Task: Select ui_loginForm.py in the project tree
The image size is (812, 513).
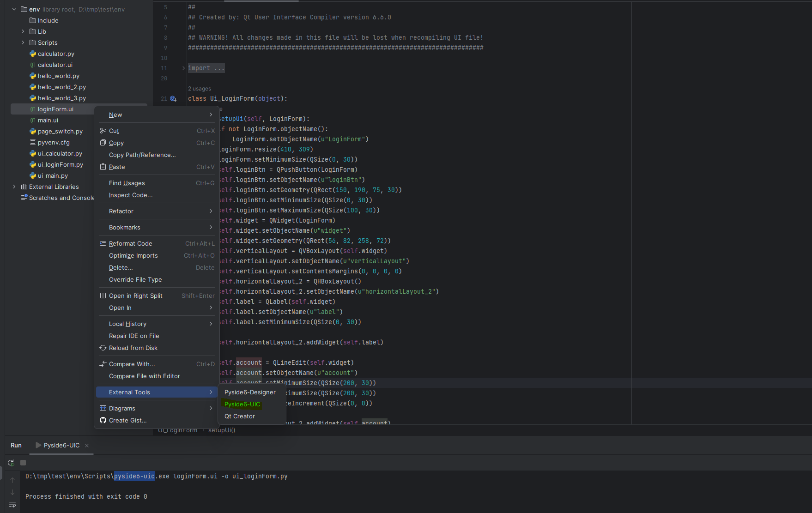Action: click(x=61, y=165)
